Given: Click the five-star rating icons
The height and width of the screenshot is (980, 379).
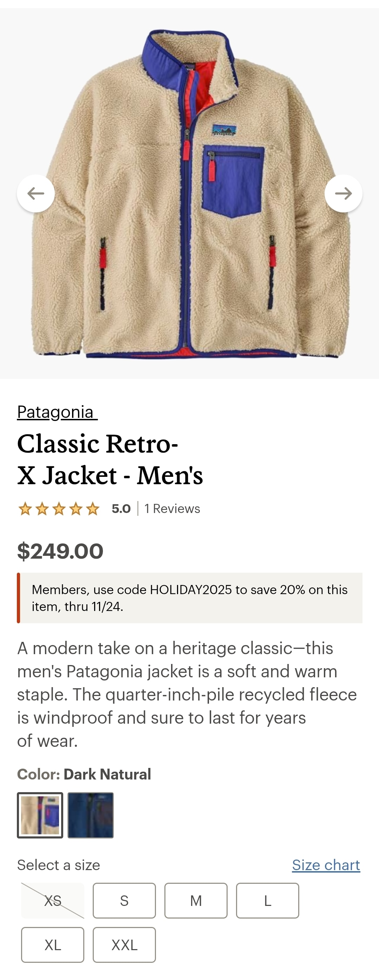Looking at the screenshot, I should click(59, 509).
